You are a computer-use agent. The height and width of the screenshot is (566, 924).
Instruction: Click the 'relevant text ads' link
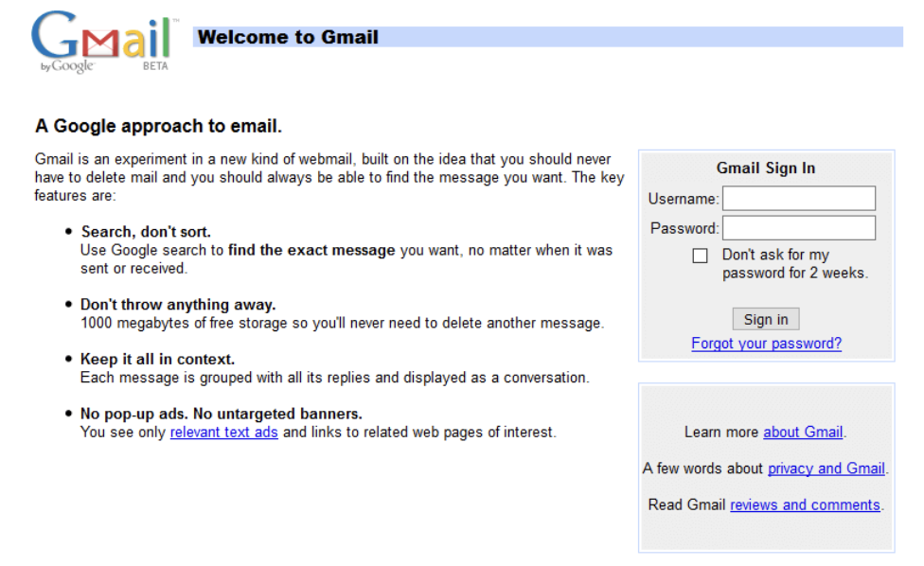tap(223, 433)
